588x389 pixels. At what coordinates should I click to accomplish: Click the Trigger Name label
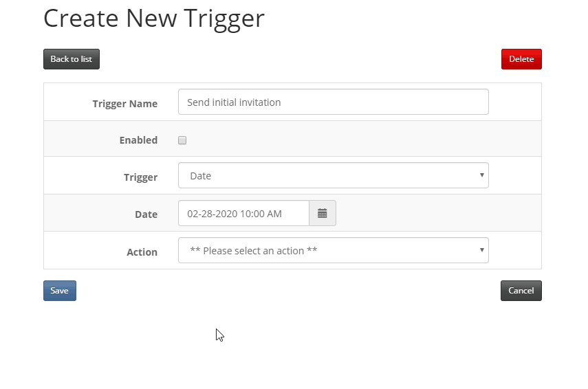point(125,104)
